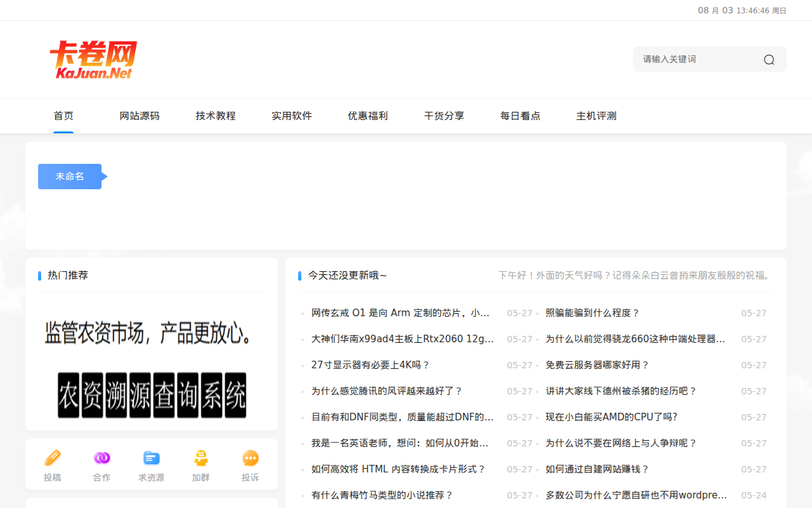Open the article 如何通过自建网站赚钱
This screenshot has height=508, width=812.
[x=595, y=469]
